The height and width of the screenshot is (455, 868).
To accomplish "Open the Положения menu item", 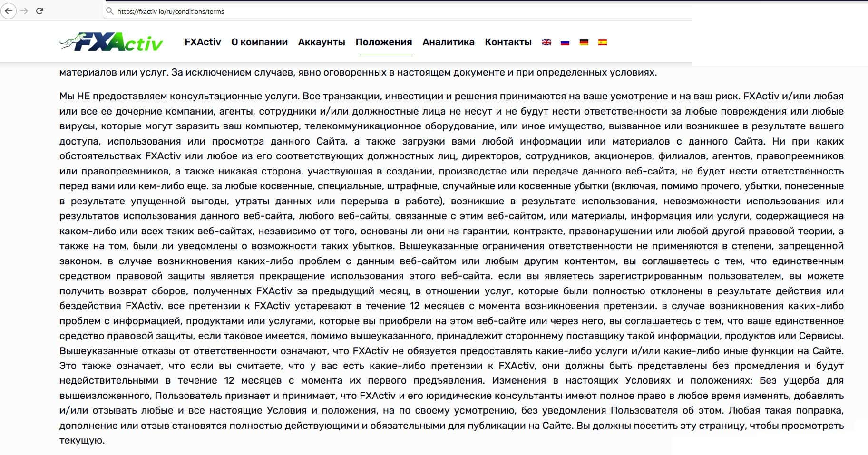I will (x=384, y=42).
